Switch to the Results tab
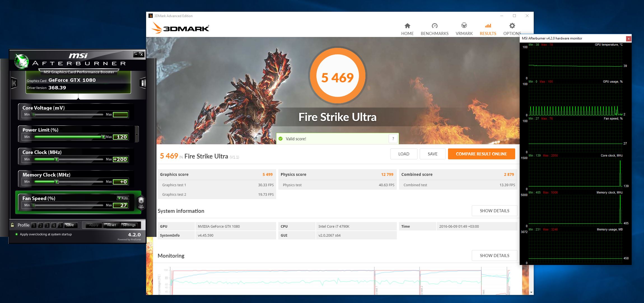 pos(488,29)
